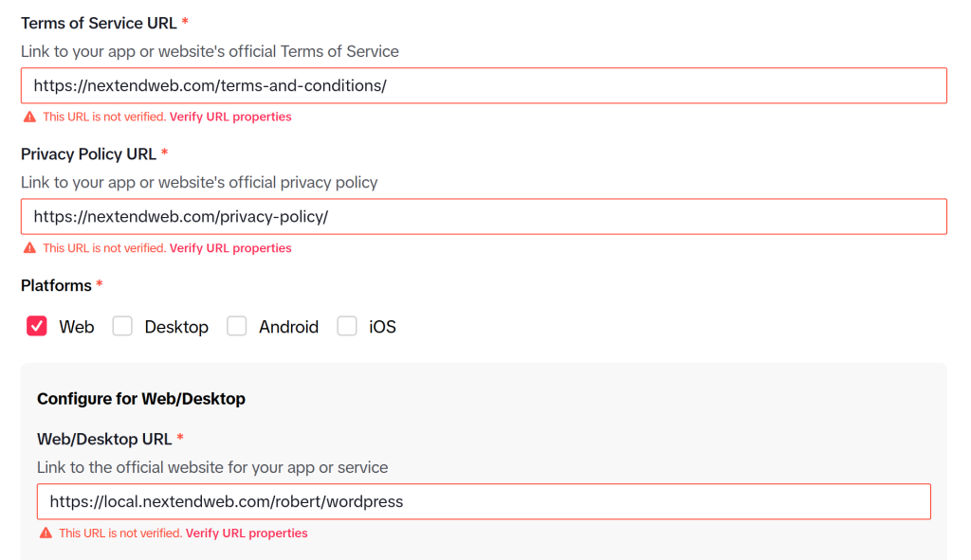971x560 pixels.
Task: Click the "Desktop" label text
Action: pos(176,327)
